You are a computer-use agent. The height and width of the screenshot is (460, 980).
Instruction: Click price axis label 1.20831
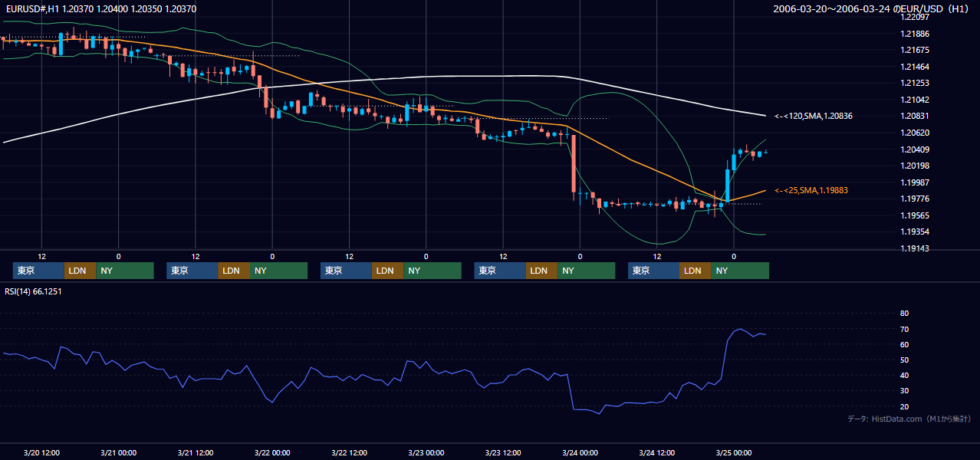click(x=915, y=116)
